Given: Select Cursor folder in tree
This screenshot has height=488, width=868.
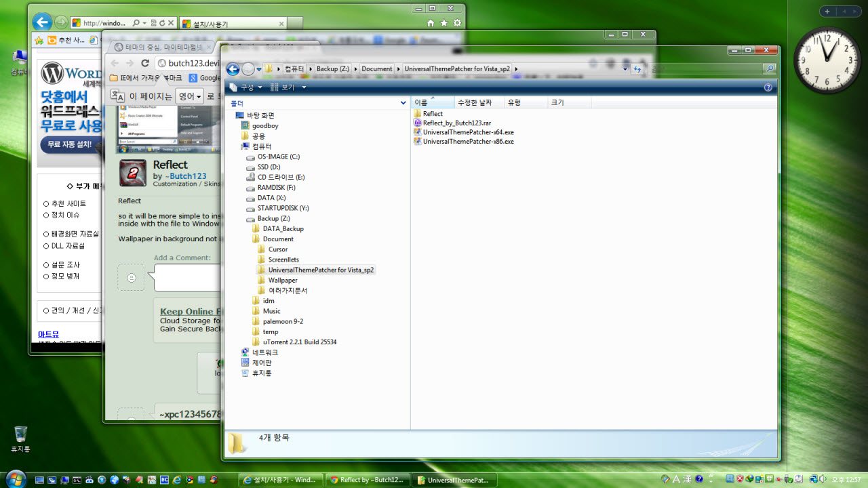Looking at the screenshot, I should pos(273,249).
